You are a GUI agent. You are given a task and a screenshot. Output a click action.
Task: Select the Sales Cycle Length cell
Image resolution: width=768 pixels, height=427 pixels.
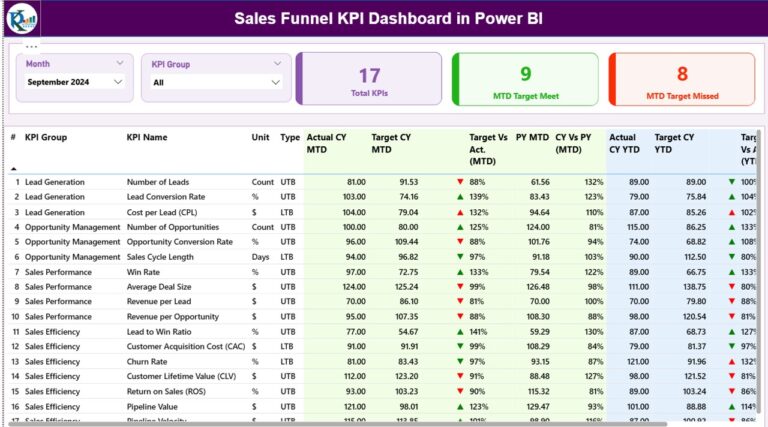click(x=160, y=257)
